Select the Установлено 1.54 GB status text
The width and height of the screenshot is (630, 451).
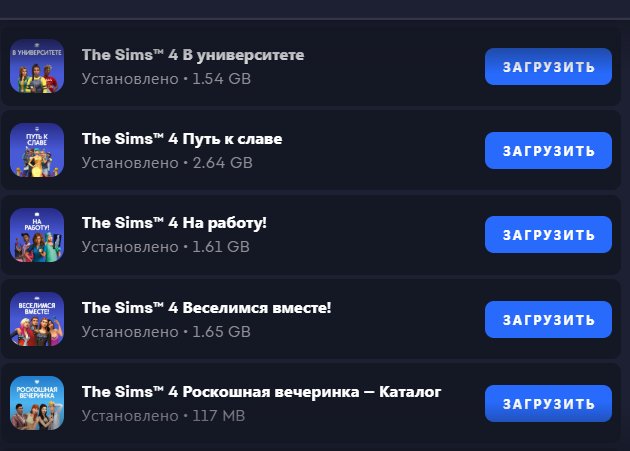tap(166, 79)
